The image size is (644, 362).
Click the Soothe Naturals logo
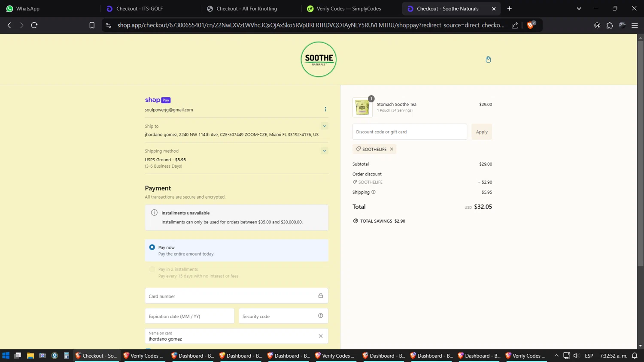[319, 59]
